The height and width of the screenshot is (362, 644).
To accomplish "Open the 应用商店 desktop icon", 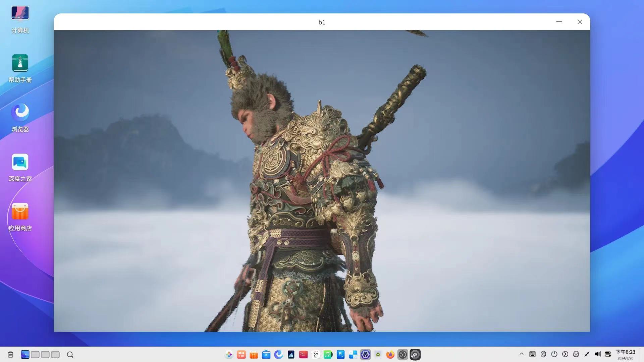I will click(x=20, y=217).
